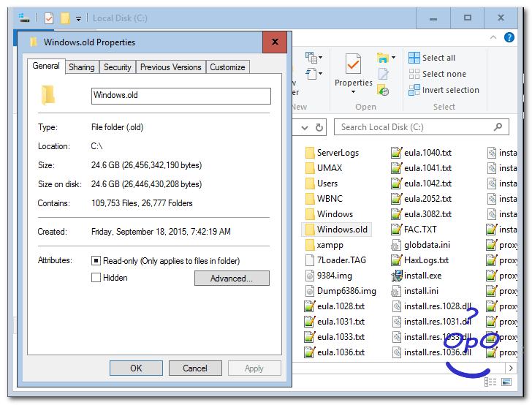The width and height of the screenshot is (532, 405).
Task: Select the install.exe installer icon
Action: 396,276
